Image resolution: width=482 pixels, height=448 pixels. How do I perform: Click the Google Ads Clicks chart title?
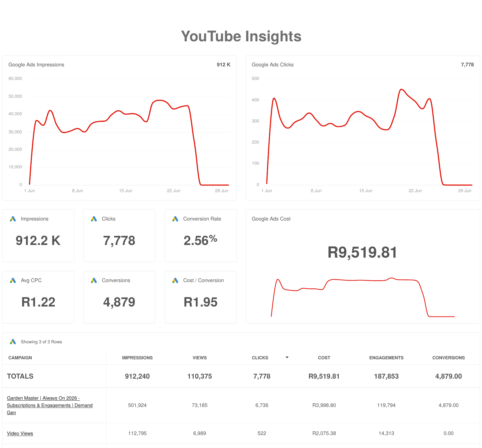[x=273, y=65]
